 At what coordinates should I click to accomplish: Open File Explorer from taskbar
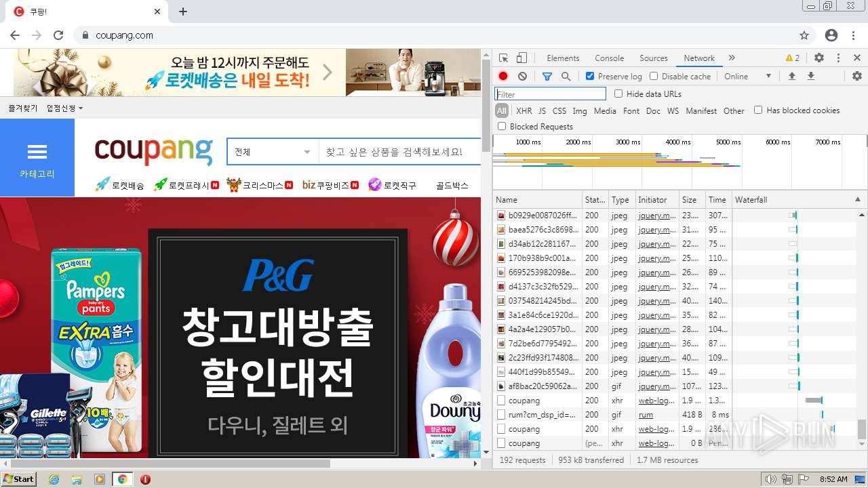coord(77,479)
